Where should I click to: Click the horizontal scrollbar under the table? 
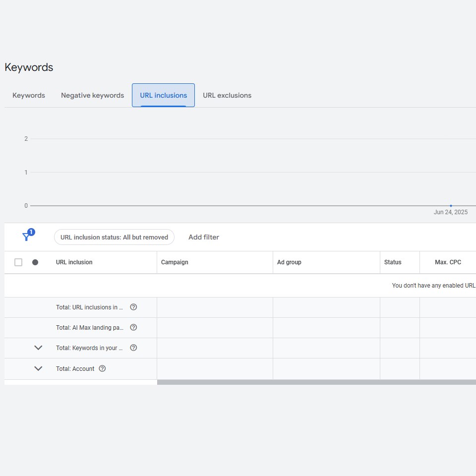click(316, 382)
